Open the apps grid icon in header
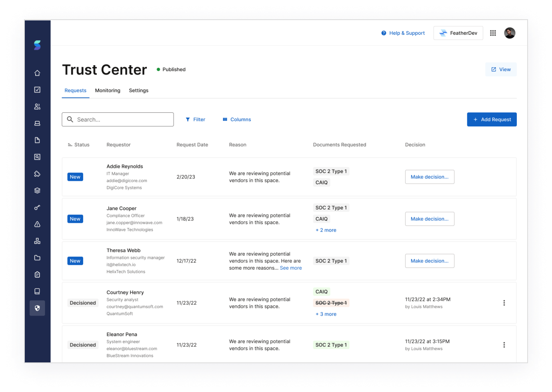The width and height of the screenshot is (552, 392). point(493,33)
